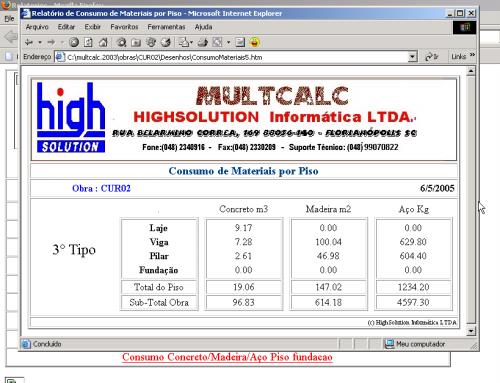The image size is (500, 383).
Task: Expand the Links toolbar chevron
Action: point(472,55)
